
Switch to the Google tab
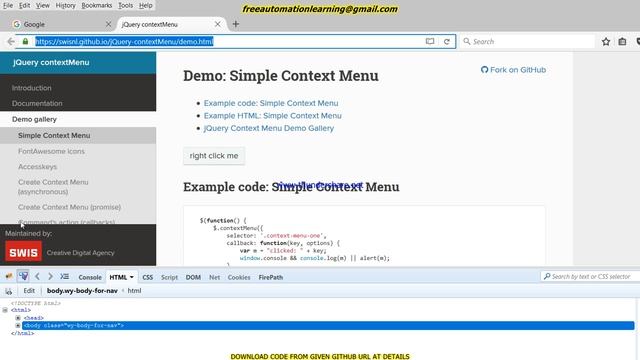pyautogui.click(x=61, y=24)
